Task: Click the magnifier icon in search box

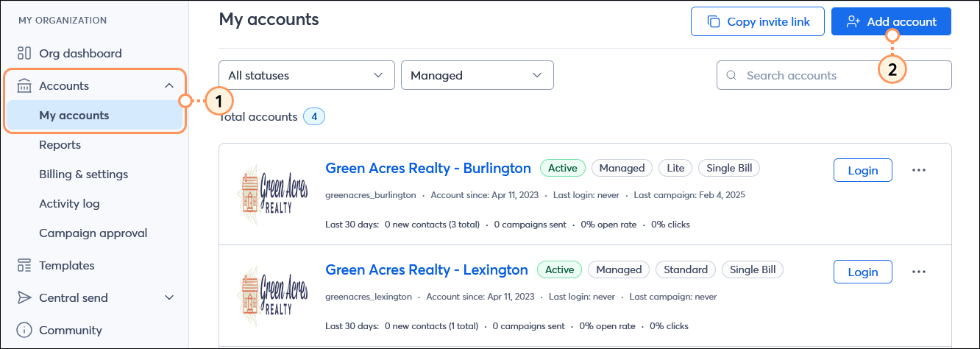Action: [731, 75]
